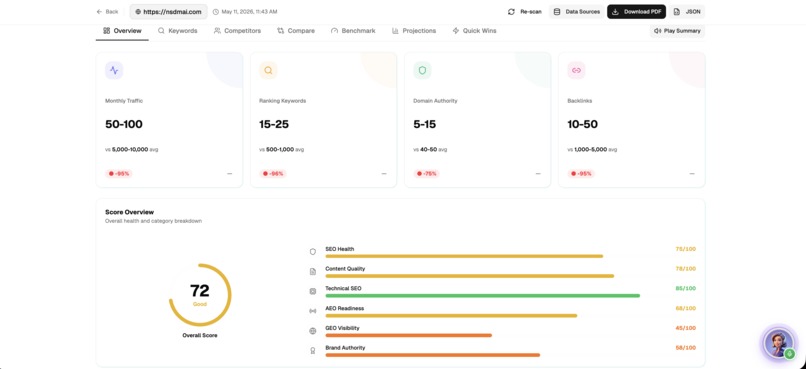The width and height of the screenshot is (806, 369).
Task: Click the -96% badge on Ranking Keywords
Action: point(273,174)
